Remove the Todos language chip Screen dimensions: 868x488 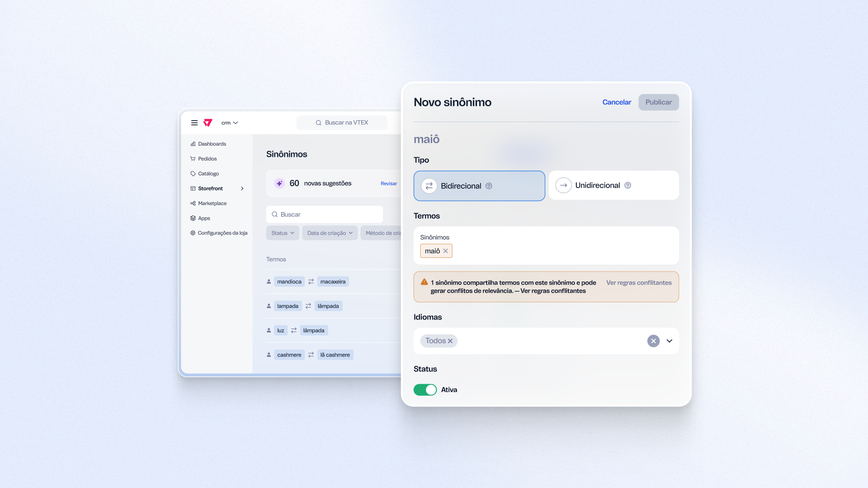click(450, 341)
